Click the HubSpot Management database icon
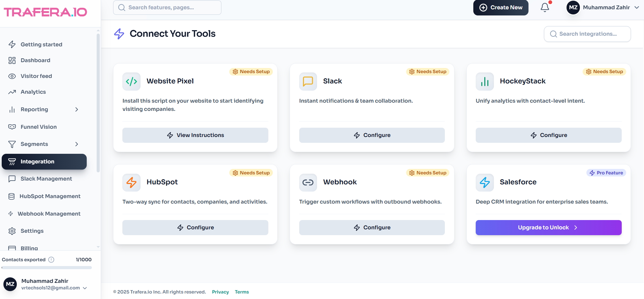This screenshot has height=299, width=644. click(12, 196)
